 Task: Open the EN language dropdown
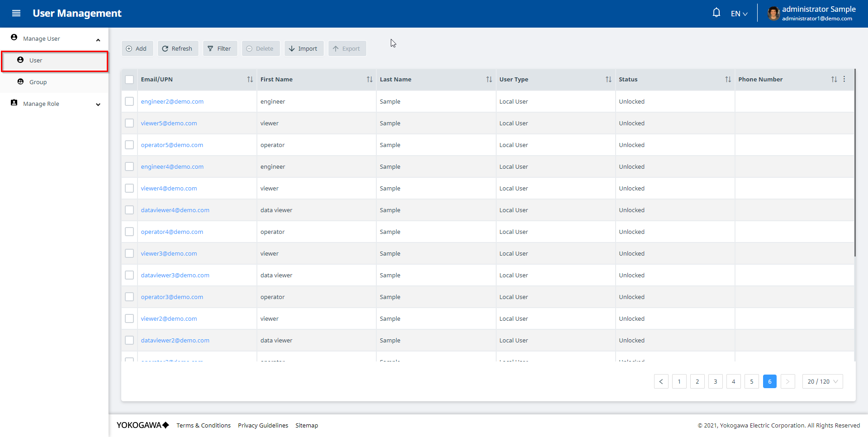tap(739, 14)
